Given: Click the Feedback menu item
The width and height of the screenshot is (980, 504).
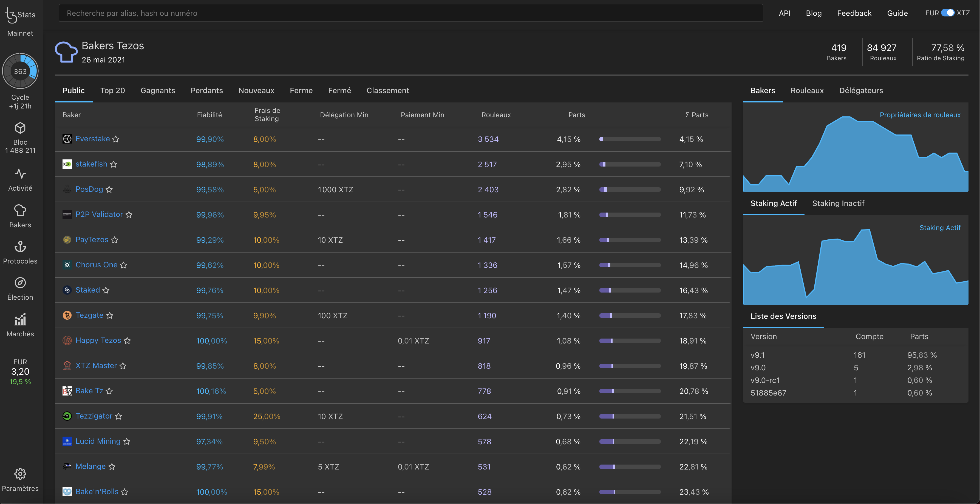Looking at the screenshot, I should [x=854, y=12].
